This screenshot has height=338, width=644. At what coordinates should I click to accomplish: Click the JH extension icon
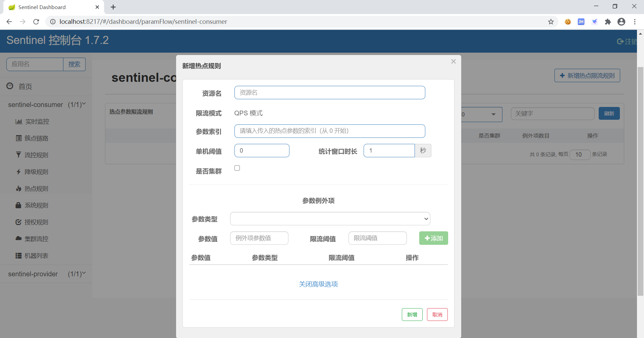point(581,22)
